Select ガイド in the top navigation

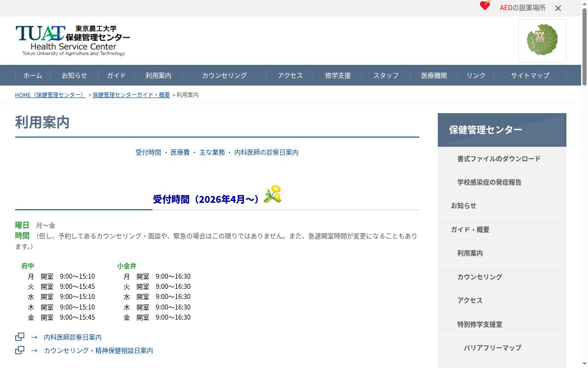[x=116, y=75]
